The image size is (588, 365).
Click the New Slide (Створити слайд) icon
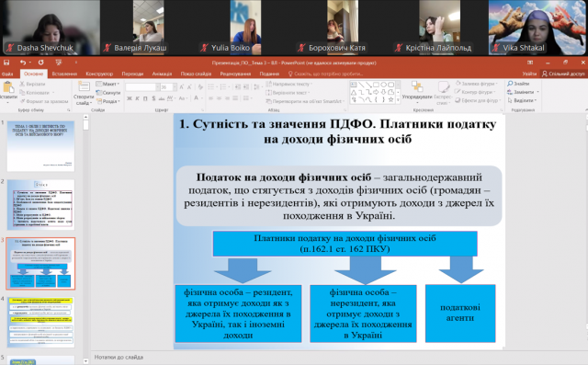pyautogui.click(x=84, y=86)
